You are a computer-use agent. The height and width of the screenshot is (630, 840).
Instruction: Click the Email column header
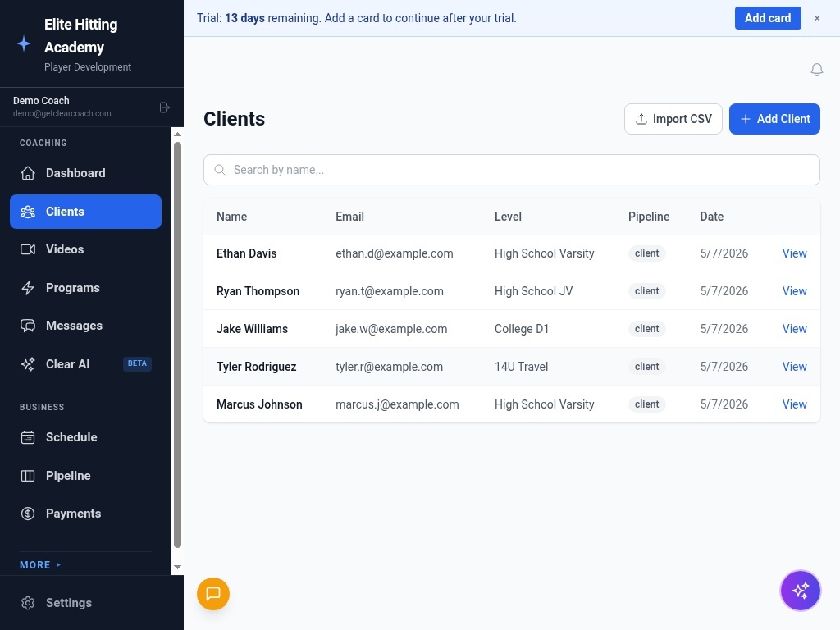tap(349, 217)
